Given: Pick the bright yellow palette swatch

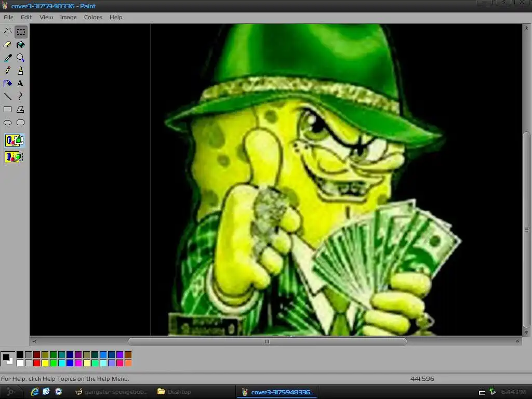Looking at the screenshot, I should coord(45,363).
